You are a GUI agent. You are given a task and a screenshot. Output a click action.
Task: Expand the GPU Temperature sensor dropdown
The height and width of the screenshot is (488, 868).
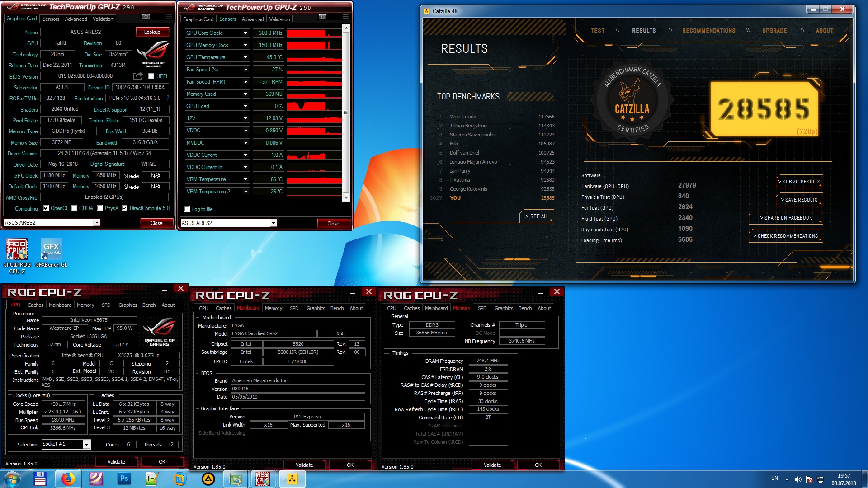(245, 57)
